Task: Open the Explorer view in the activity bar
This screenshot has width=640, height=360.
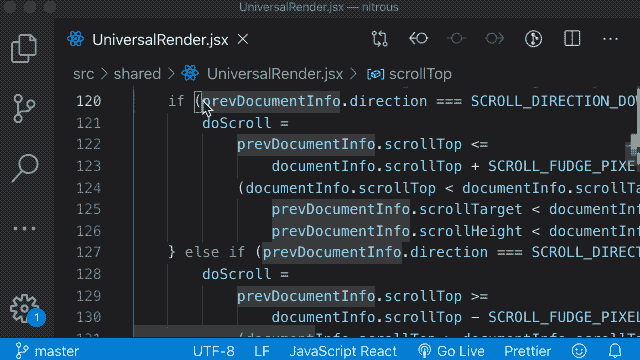Action: coord(24,49)
